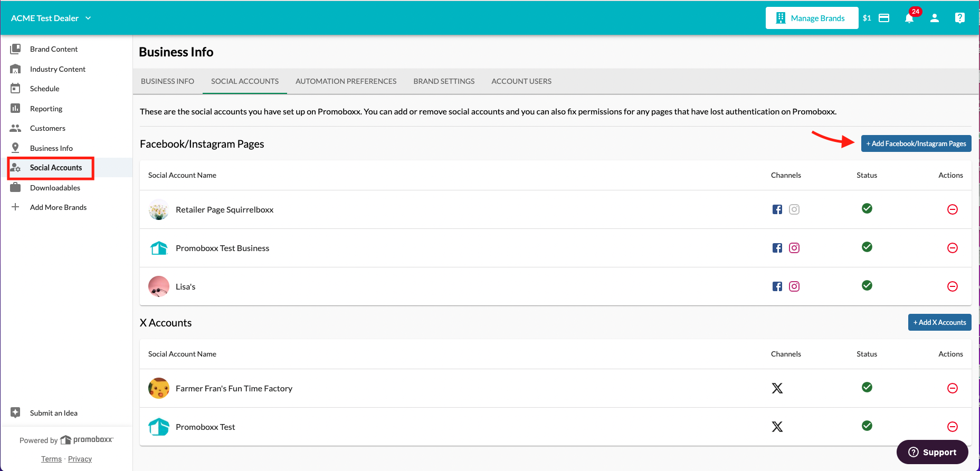
Task: Click the Industry Content storefront icon
Action: 15,69
